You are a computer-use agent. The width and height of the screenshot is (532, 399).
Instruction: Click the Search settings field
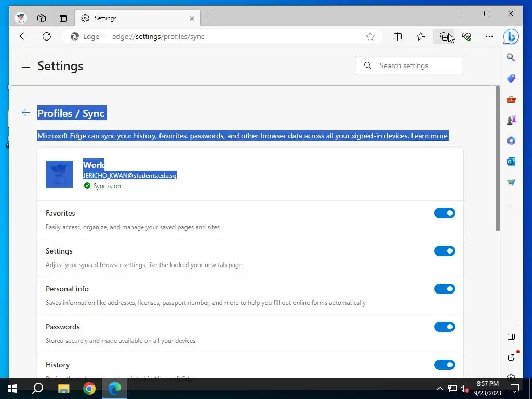(409, 65)
